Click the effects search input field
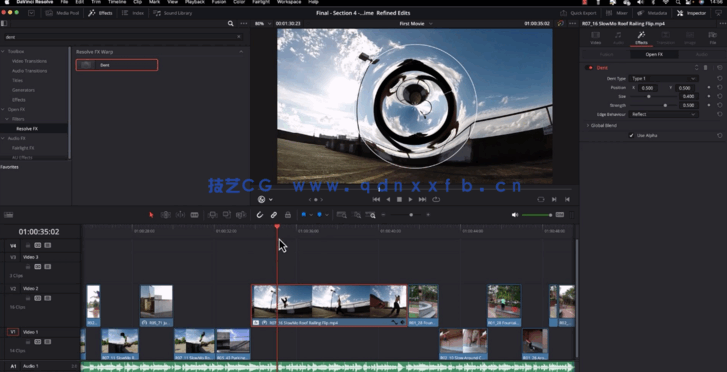 tap(123, 37)
